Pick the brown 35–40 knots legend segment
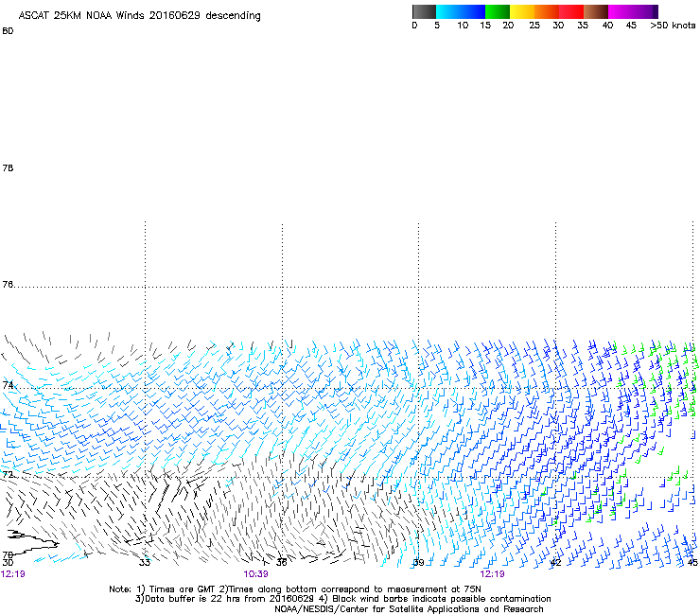 pyautogui.click(x=596, y=11)
